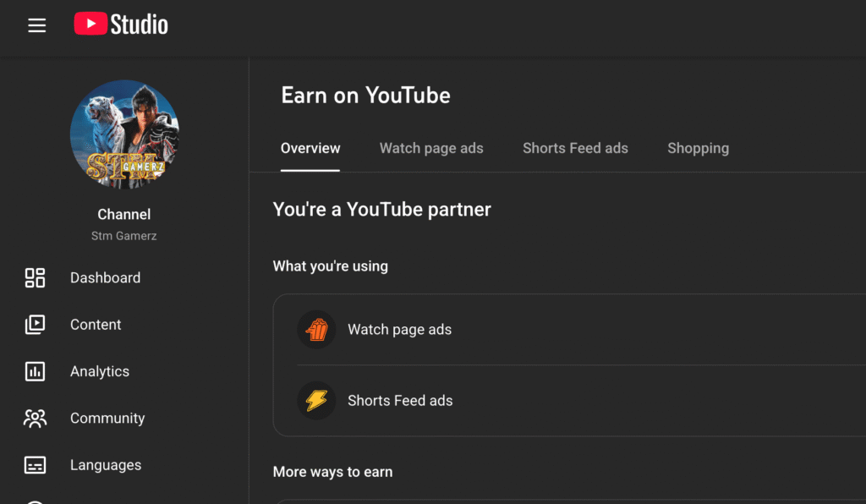Click the orange Watch page ads list icon
866x504 pixels.
point(316,330)
